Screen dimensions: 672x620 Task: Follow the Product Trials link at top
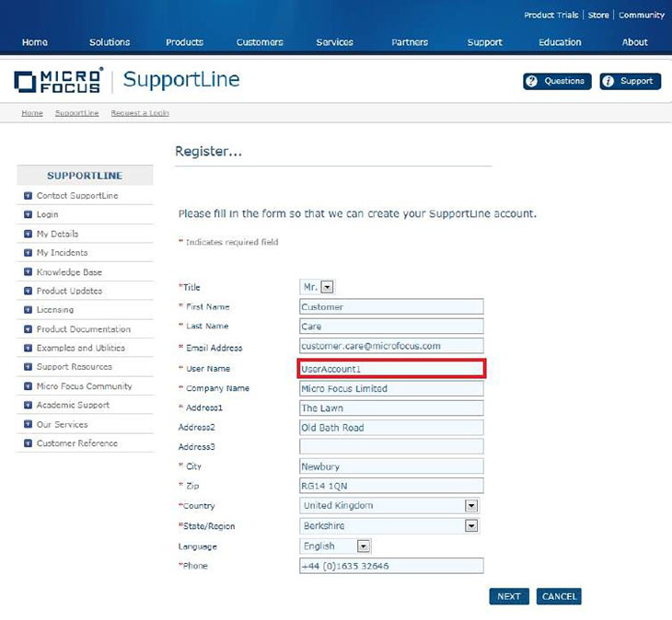click(x=550, y=16)
